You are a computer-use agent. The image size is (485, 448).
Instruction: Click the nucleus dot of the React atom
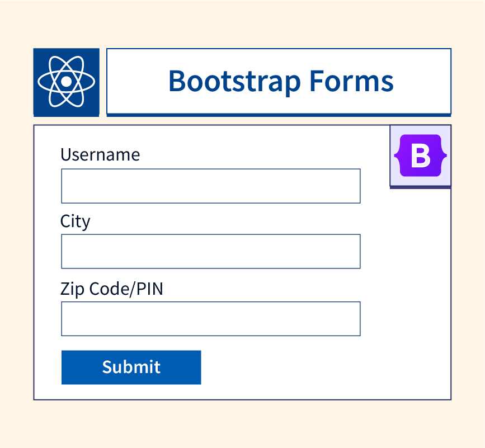[x=66, y=82]
